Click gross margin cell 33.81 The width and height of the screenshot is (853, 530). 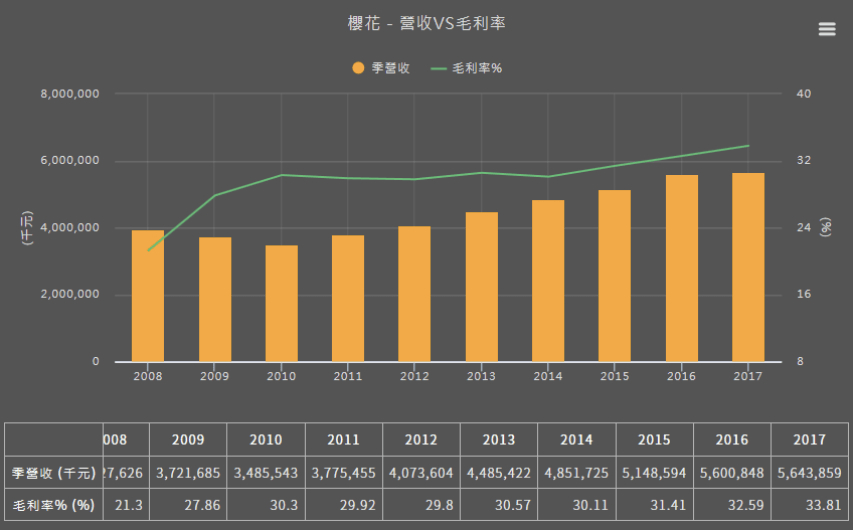809,505
